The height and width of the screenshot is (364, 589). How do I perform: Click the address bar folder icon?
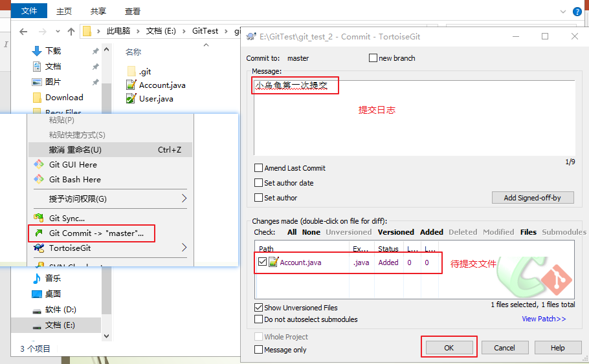click(x=87, y=31)
